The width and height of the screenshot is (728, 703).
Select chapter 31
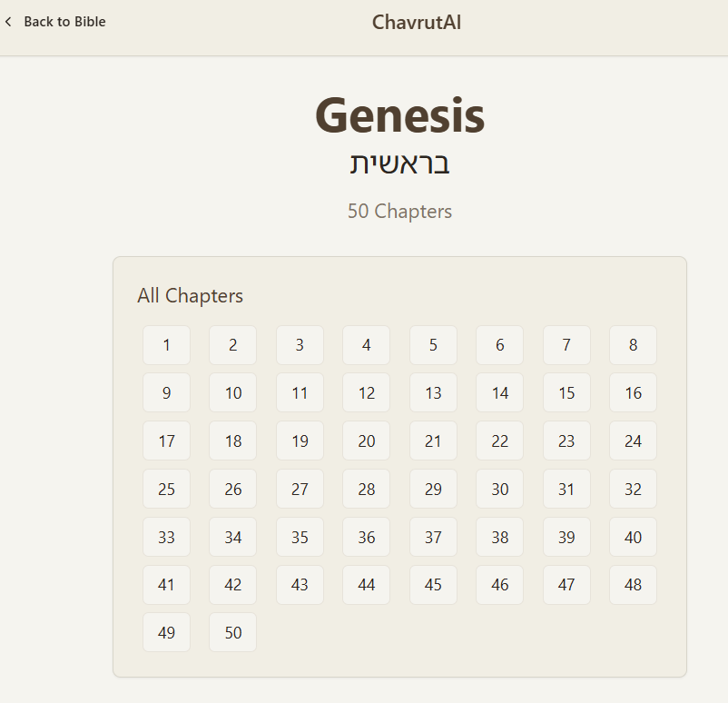pyautogui.click(x=566, y=489)
